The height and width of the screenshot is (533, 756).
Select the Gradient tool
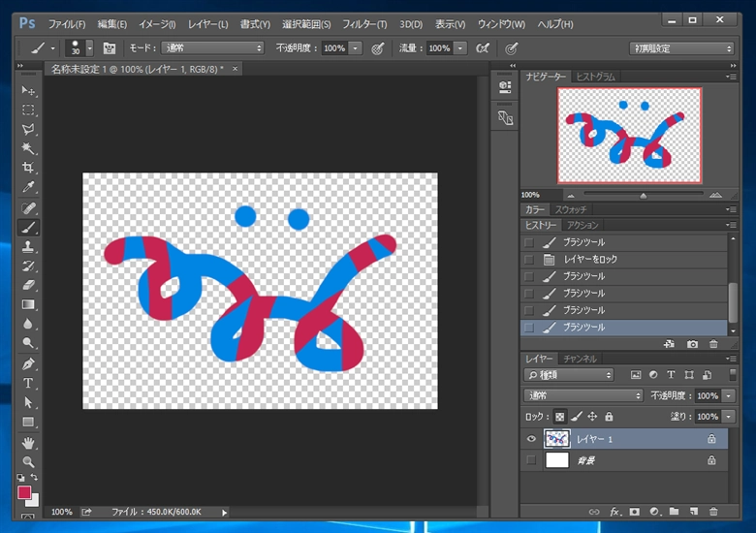pos(28,304)
